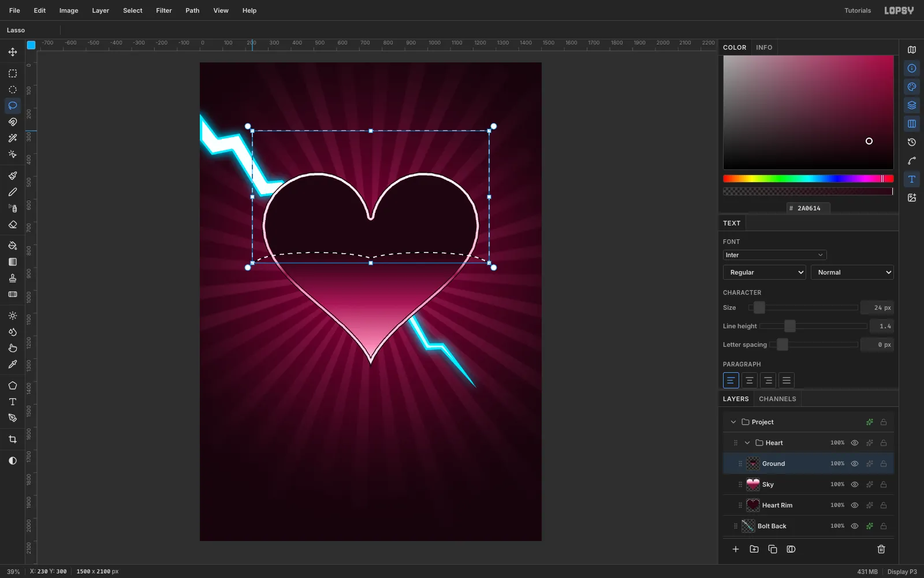Toggle effects on the Sky layer
The width and height of the screenshot is (924, 578).
coord(870,484)
